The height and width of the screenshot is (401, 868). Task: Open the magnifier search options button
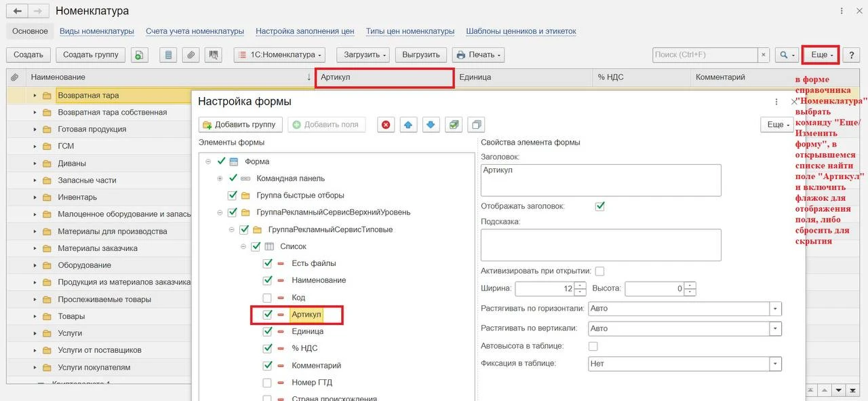(787, 55)
